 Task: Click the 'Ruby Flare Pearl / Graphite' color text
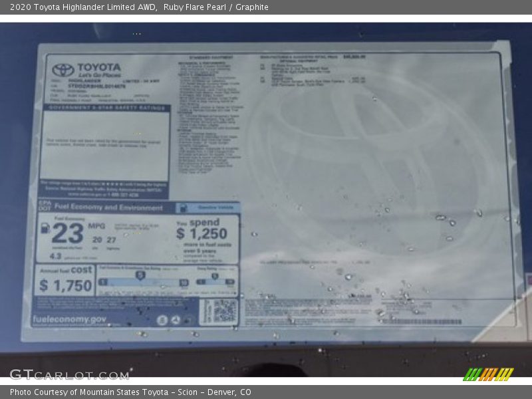(x=215, y=7)
